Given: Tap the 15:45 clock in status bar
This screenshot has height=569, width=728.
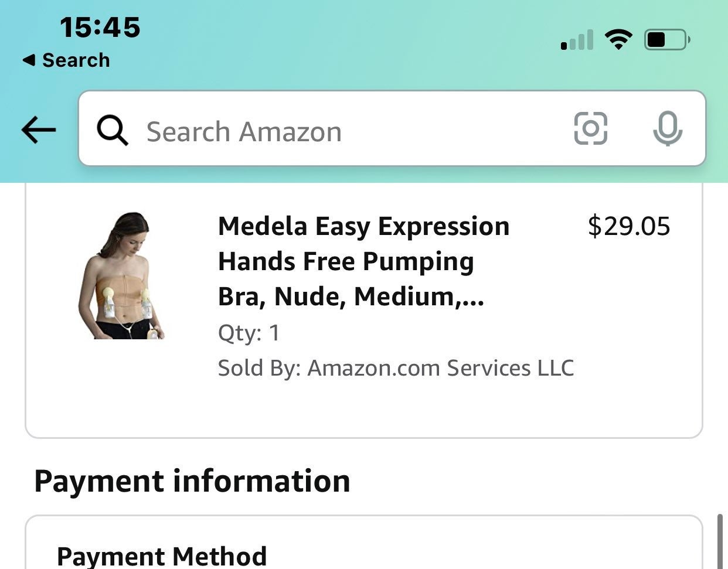Looking at the screenshot, I should pyautogui.click(x=100, y=28).
